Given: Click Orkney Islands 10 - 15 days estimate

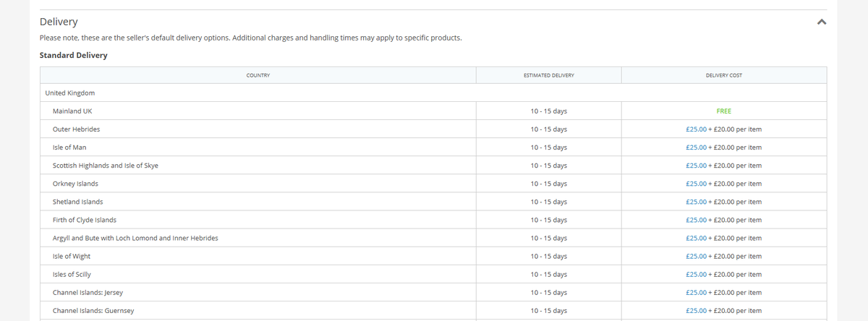Looking at the screenshot, I should [548, 184].
